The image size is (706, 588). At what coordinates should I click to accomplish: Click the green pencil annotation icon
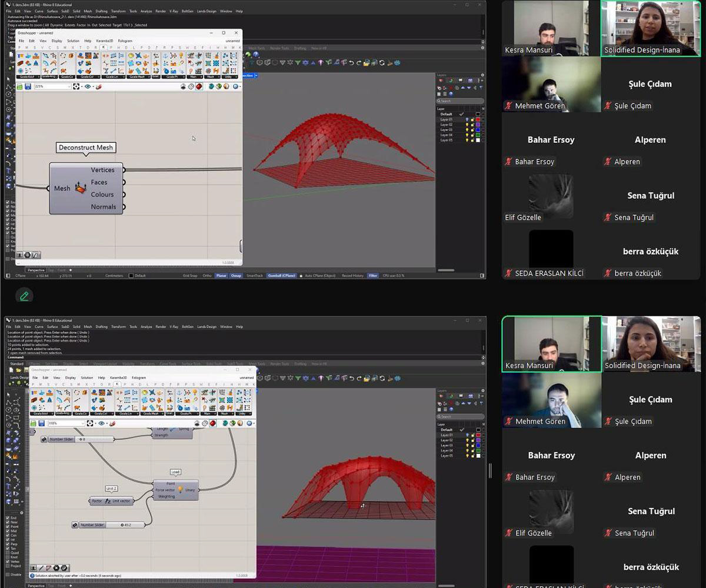24,296
